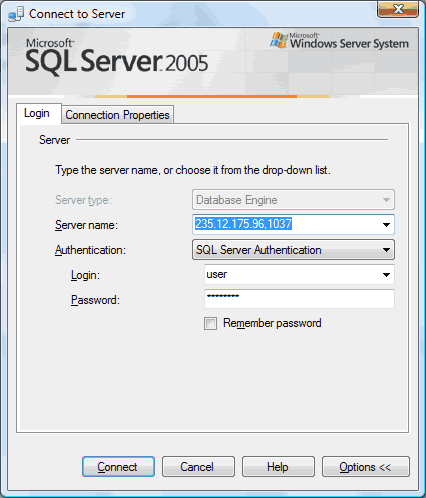Click the 'Server name:' label

[x=86, y=225]
